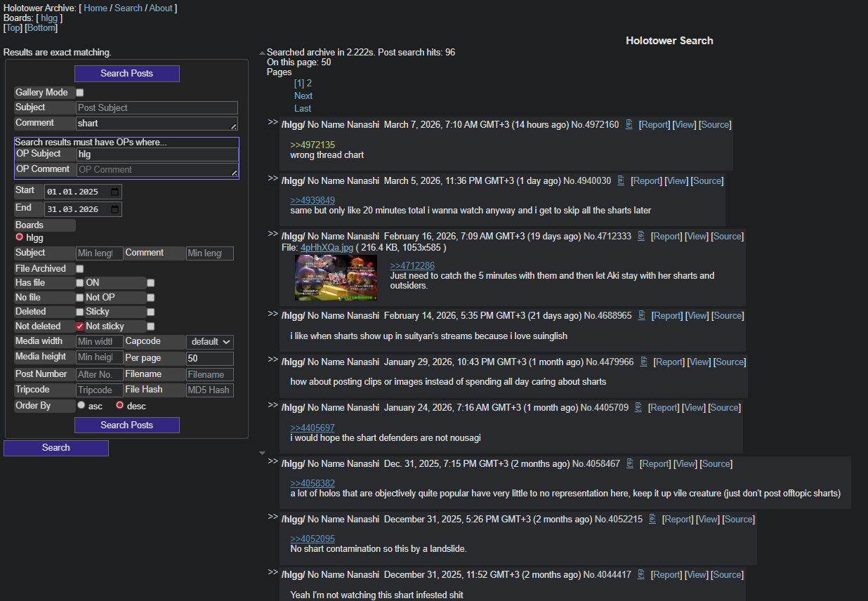Image resolution: width=868 pixels, height=601 pixels.
Task: Go to results page 2
Action: 309,83
